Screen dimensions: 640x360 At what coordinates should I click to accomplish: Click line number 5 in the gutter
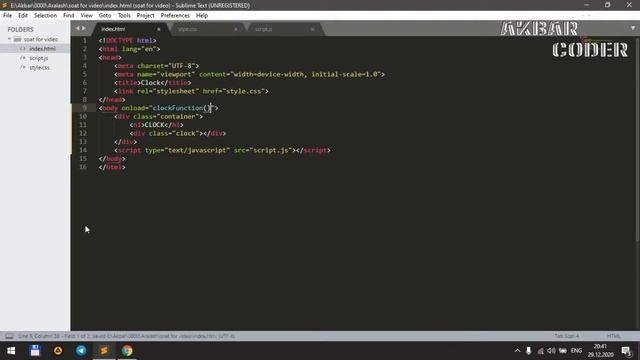coord(84,74)
